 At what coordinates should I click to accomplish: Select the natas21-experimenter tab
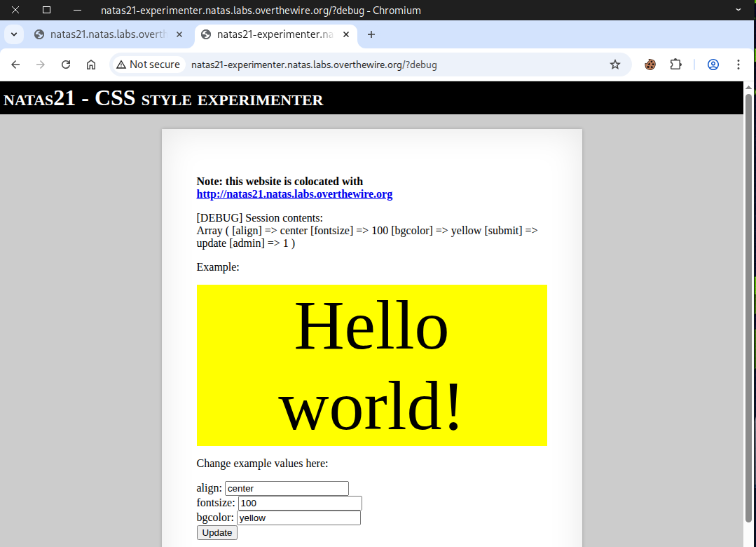(x=266, y=34)
